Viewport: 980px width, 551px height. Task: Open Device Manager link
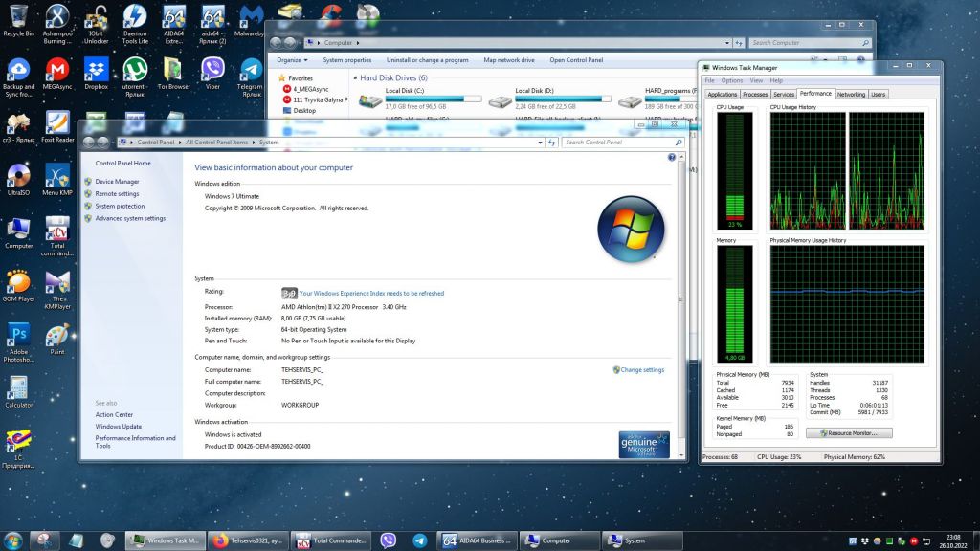117,181
